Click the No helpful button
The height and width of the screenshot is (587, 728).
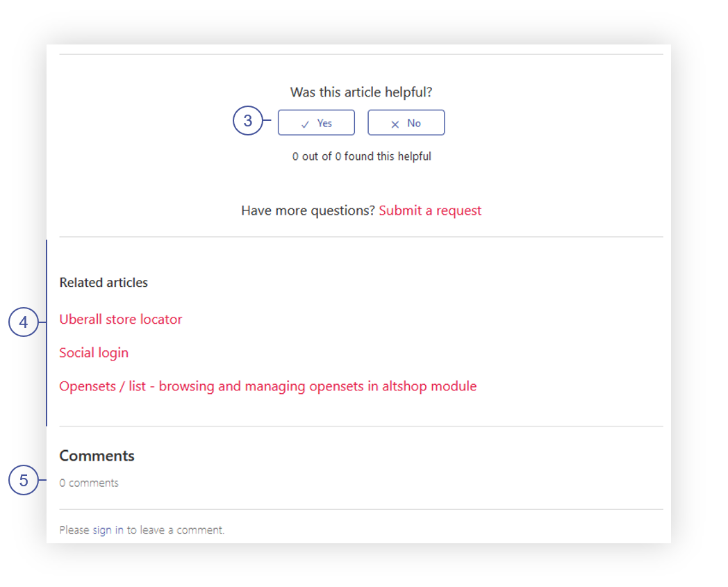tap(406, 122)
